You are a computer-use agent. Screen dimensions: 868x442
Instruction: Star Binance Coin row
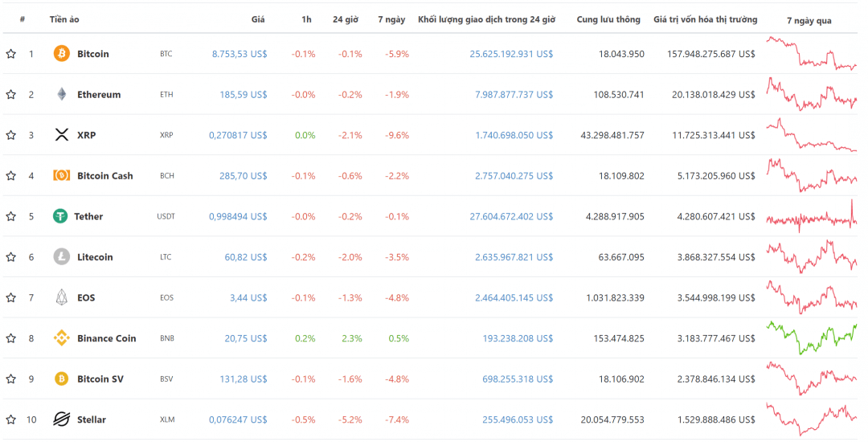point(11,338)
